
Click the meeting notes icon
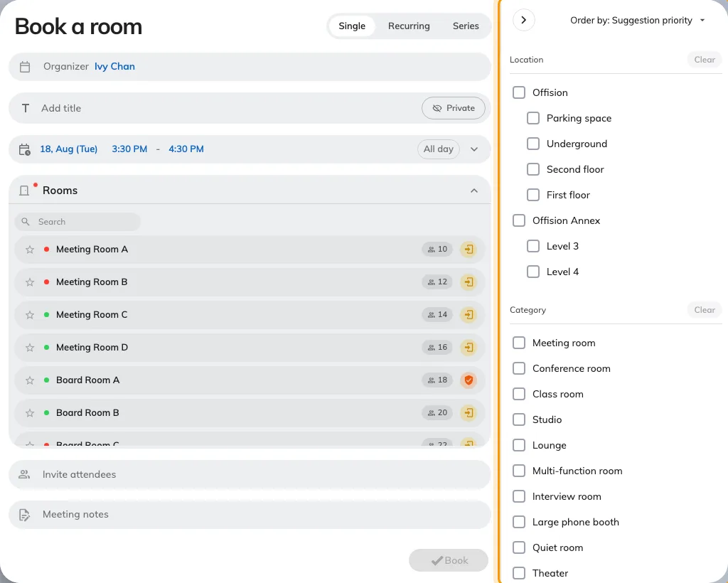(24, 515)
